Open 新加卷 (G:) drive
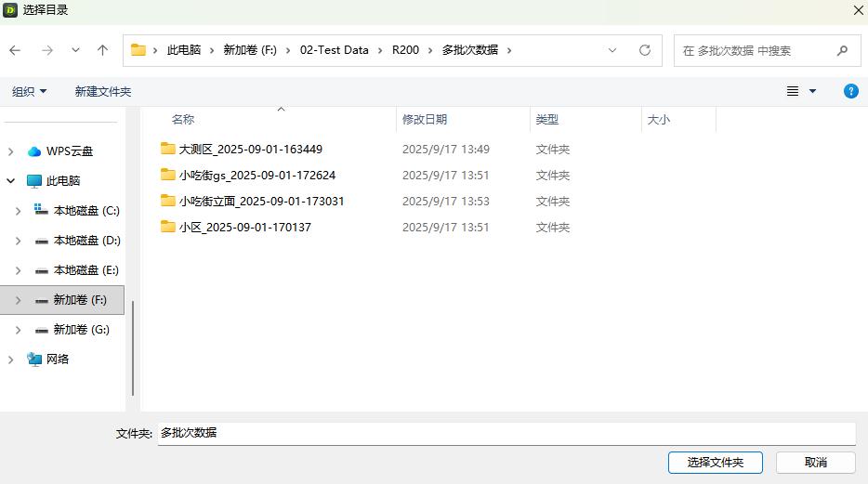 pyautogui.click(x=82, y=330)
